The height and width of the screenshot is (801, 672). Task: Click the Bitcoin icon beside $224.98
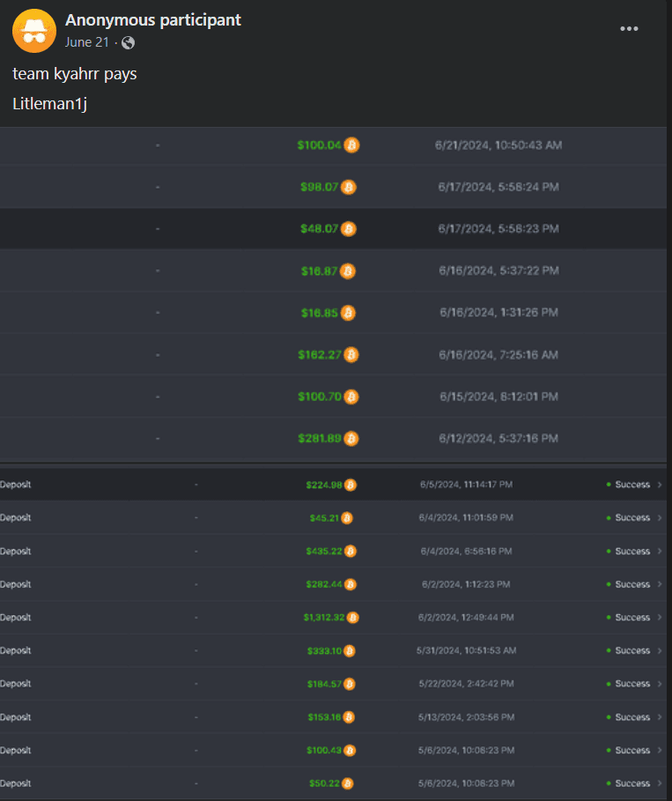coord(351,485)
